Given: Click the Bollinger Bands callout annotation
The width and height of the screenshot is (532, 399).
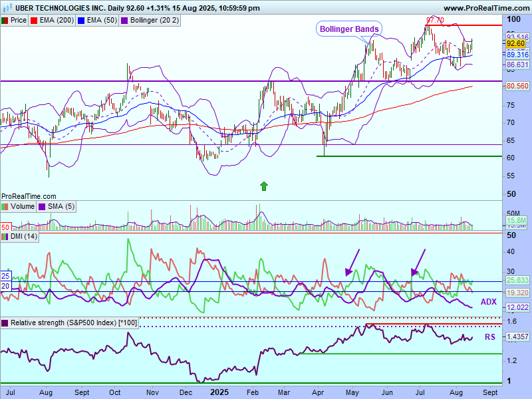Looking at the screenshot, I should tap(349, 29).
